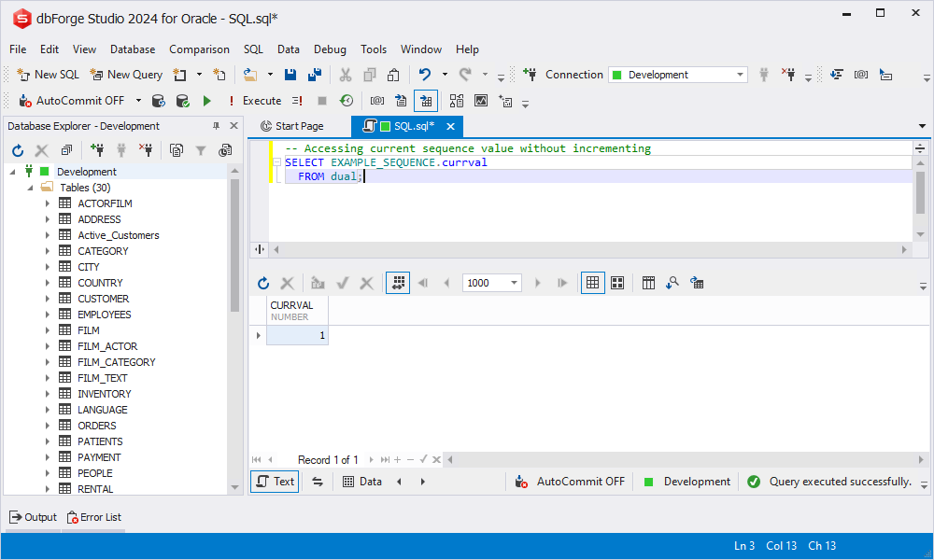Screen dimensions: 934x560
Task: Expand the ACTORFILM table node
Action: [x=48, y=203]
